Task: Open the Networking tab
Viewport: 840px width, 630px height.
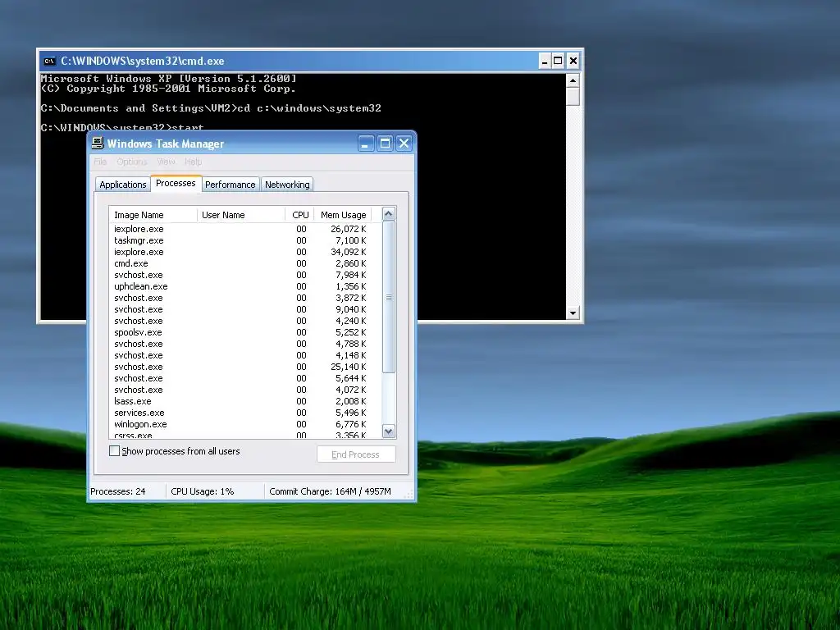Action: 287,185
